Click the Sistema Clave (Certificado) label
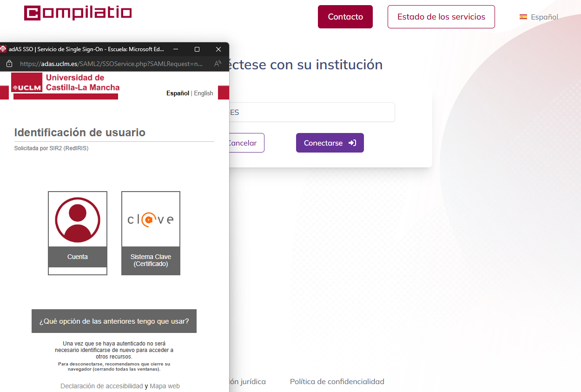This screenshot has height=392, width=581. (x=151, y=260)
